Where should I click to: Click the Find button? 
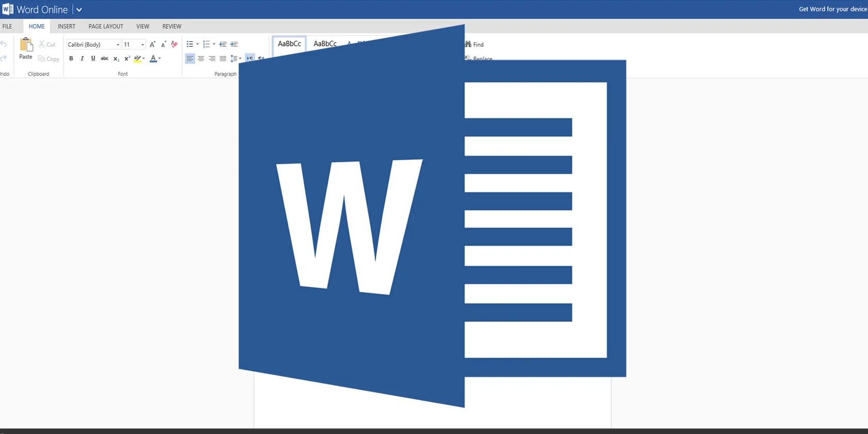(474, 44)
